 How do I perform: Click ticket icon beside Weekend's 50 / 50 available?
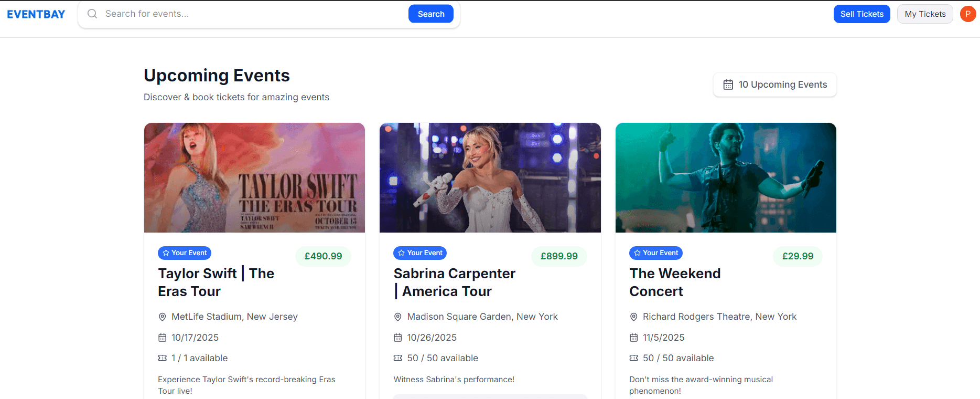(633, 358)
